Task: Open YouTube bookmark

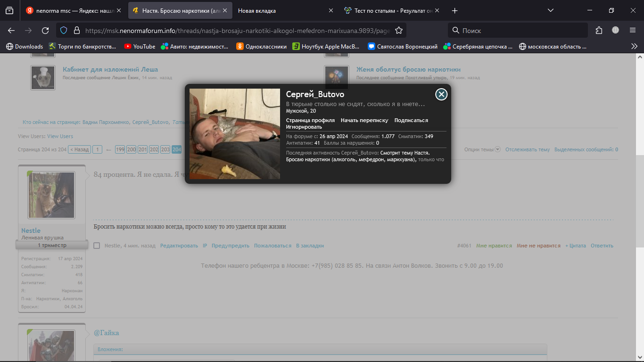Action: 140,47
